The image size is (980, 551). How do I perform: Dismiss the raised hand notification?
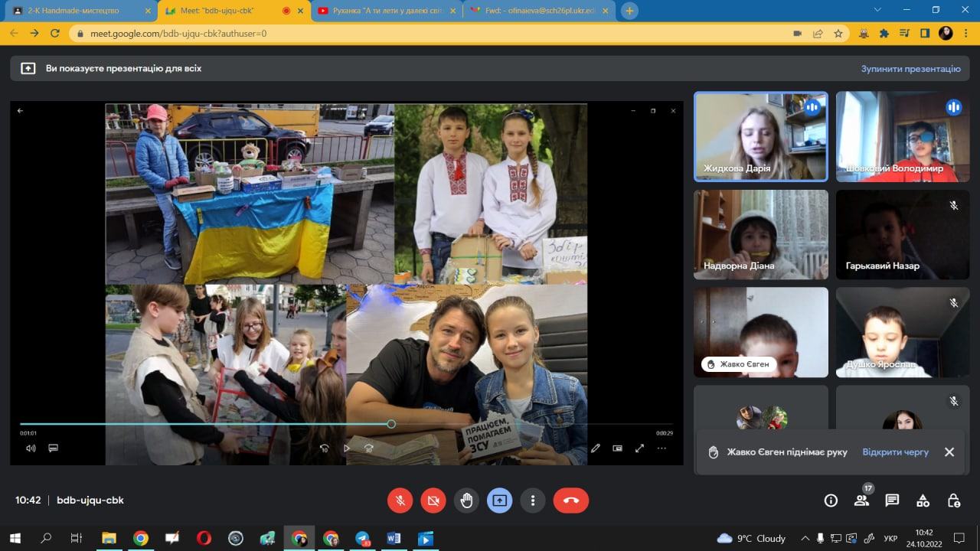click(949, 452)
